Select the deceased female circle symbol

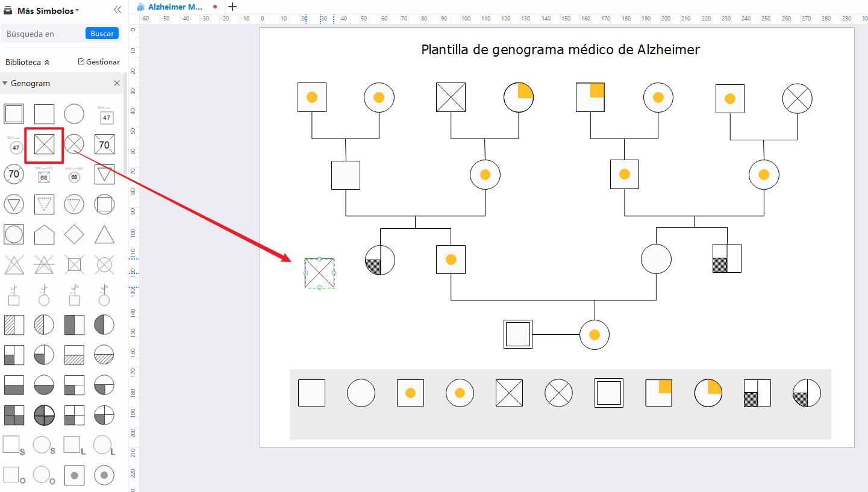(73, 144)
